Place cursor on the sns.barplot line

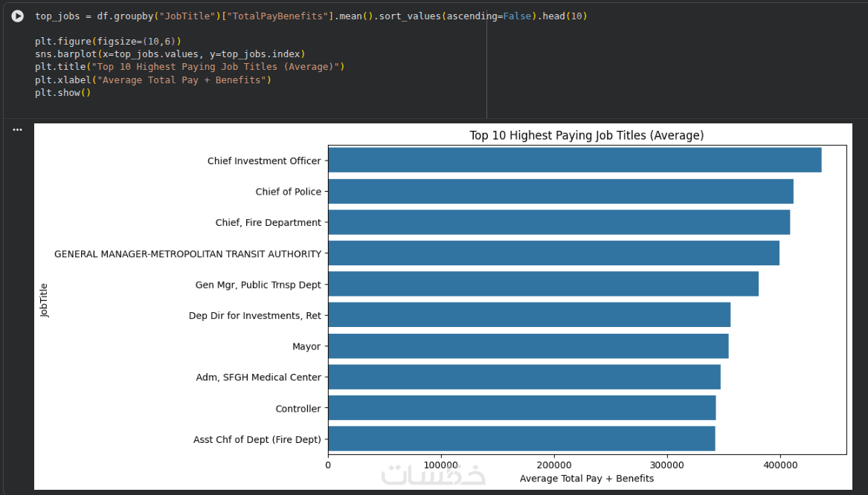[170, 54]
